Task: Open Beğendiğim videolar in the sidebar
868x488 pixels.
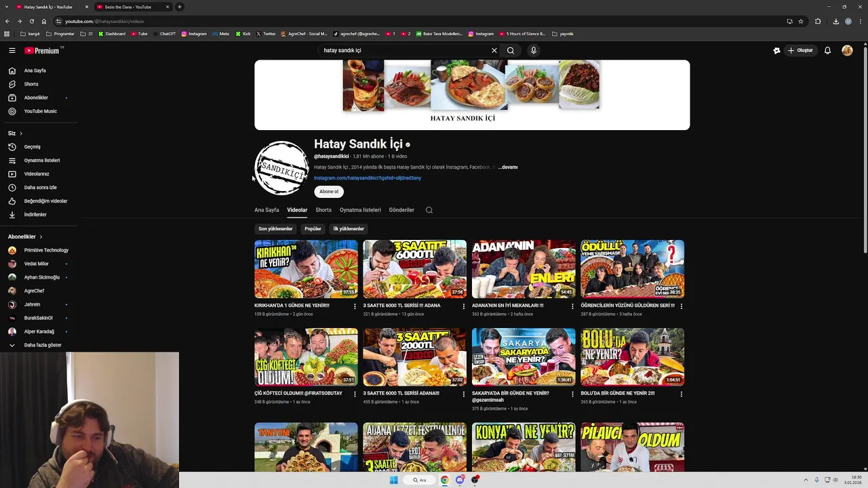Action: coord(38,201)
